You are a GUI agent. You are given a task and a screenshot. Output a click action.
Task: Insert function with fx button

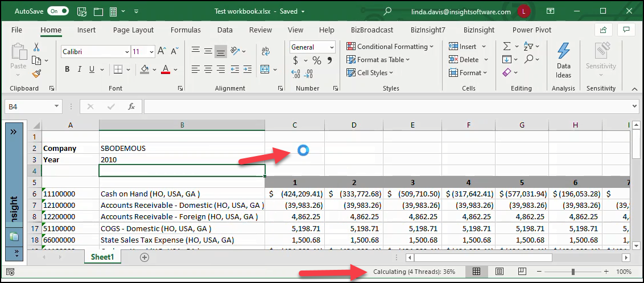pos(131,106)
